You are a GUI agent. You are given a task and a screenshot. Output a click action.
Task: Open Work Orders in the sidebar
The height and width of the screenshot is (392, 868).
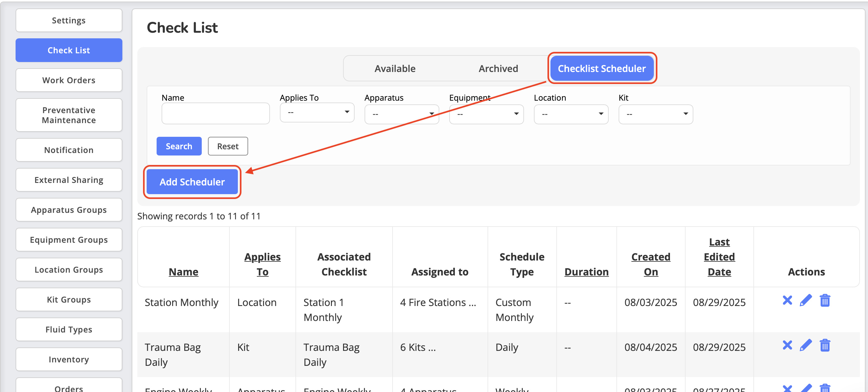click(69, 80)
